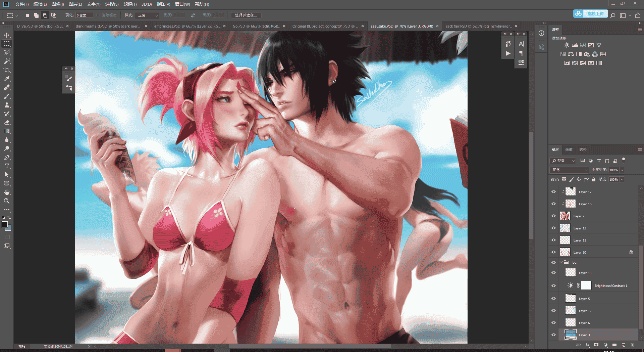Select the Move tool
The image size is (644, 352).
pyautogui.click(x=7, y=35)
